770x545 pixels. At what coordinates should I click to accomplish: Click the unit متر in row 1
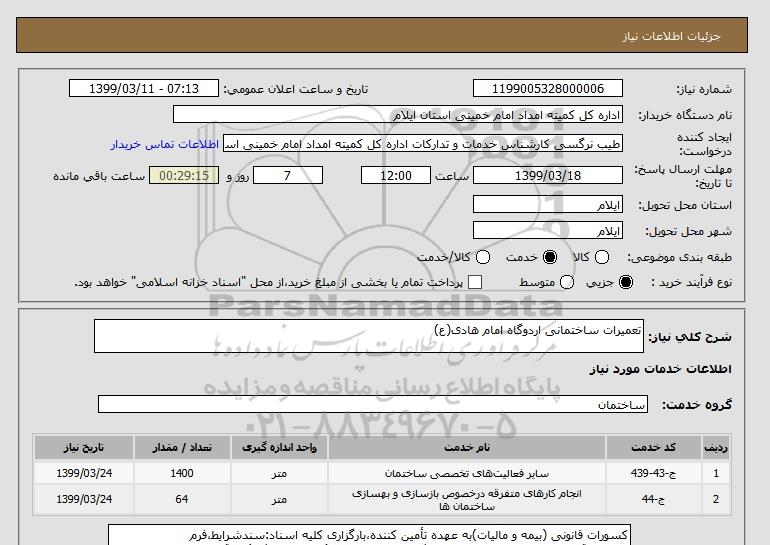279,473
